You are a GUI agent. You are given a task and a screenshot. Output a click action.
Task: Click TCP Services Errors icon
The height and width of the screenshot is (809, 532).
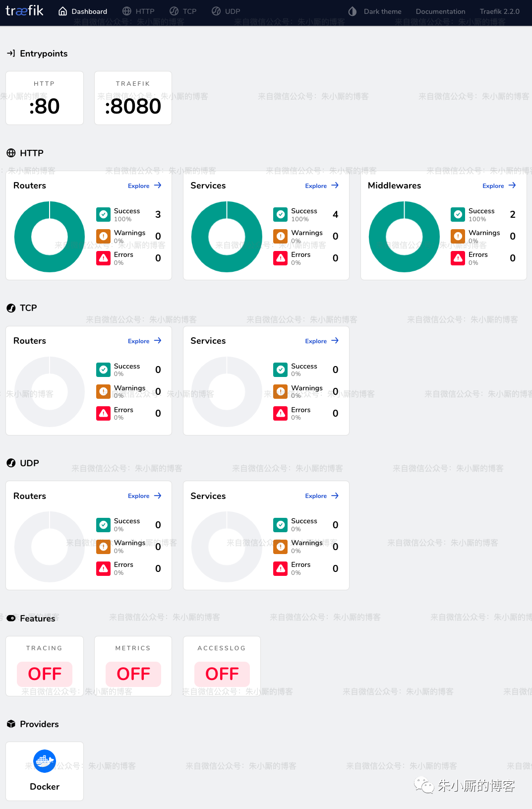pos(281,413)
